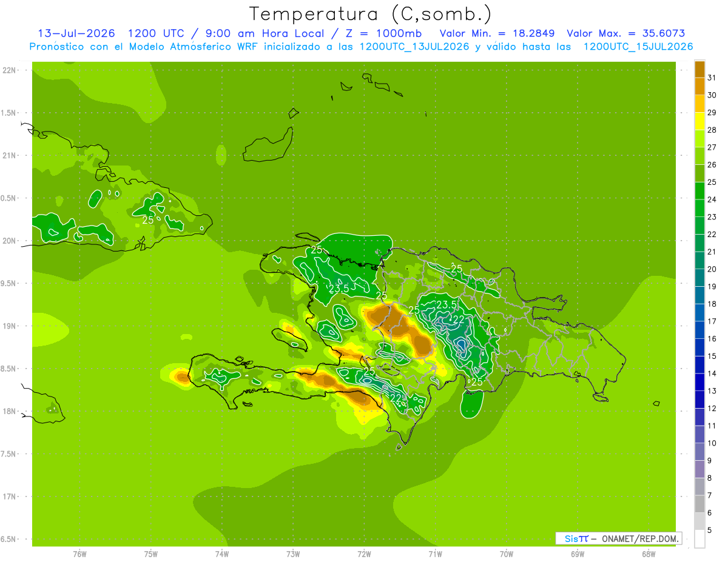Click the 'ONAMET/REP.DOM.' credit label

pyautogui.click(x=639, y=538)
